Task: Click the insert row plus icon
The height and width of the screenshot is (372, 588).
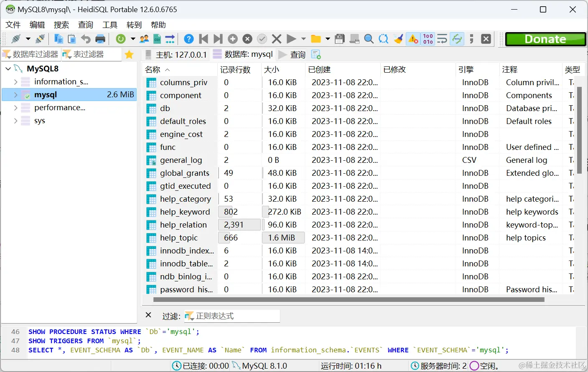Action: click(233, 39)
